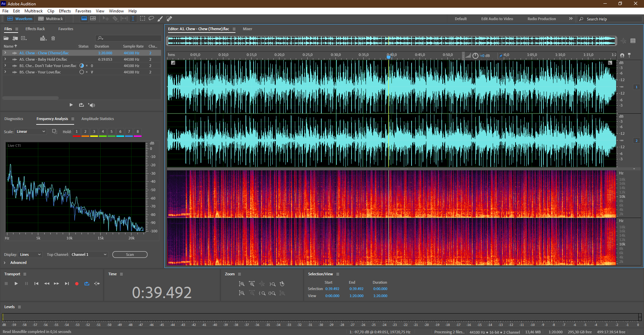This screenshot has width=644, height=335.
Task: Click the Files panel horizontal scrollbar
Action: [31, 98]
